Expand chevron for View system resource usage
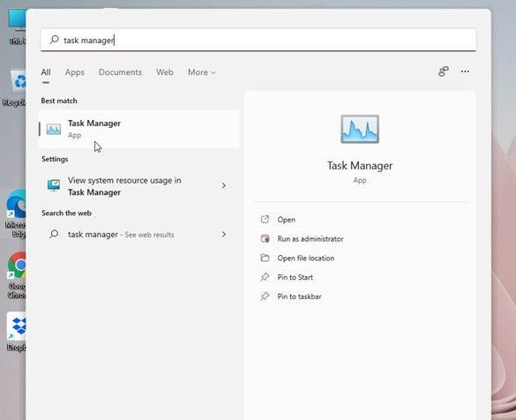Screen dimensions: 516x420 pos(224,185)
